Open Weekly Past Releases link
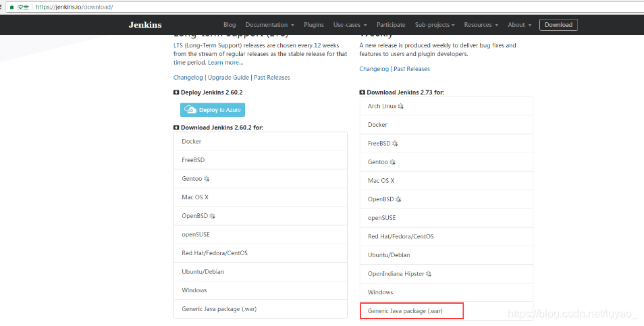Image resolution: width=644 pixels, height=326 pixels. [412, 69]
